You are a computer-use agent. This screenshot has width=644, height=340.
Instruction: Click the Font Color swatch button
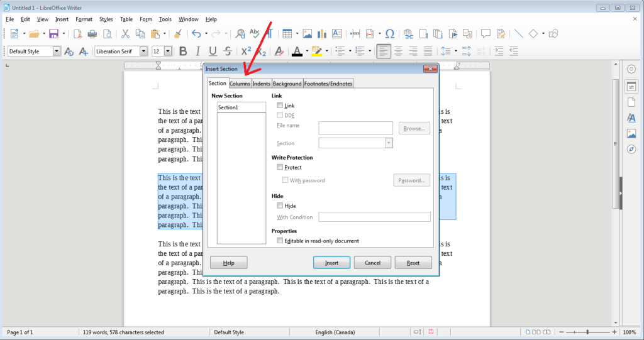(x=297, y=52)
